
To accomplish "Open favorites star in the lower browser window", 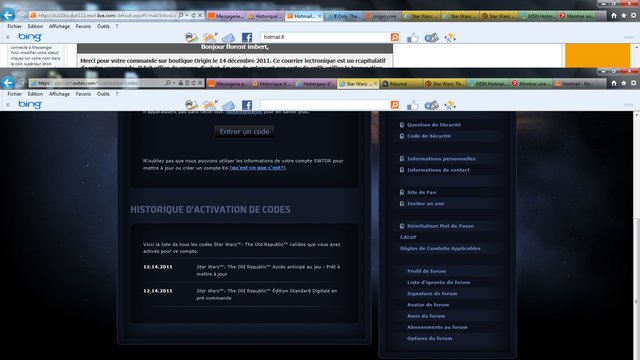I will 624,83.
